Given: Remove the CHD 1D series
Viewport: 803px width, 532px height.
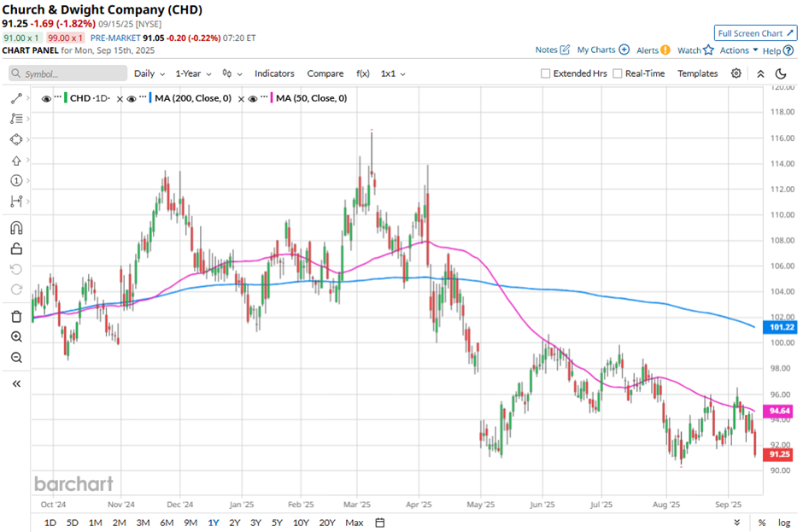Looking at the screenshot, I should click(120, 99).
